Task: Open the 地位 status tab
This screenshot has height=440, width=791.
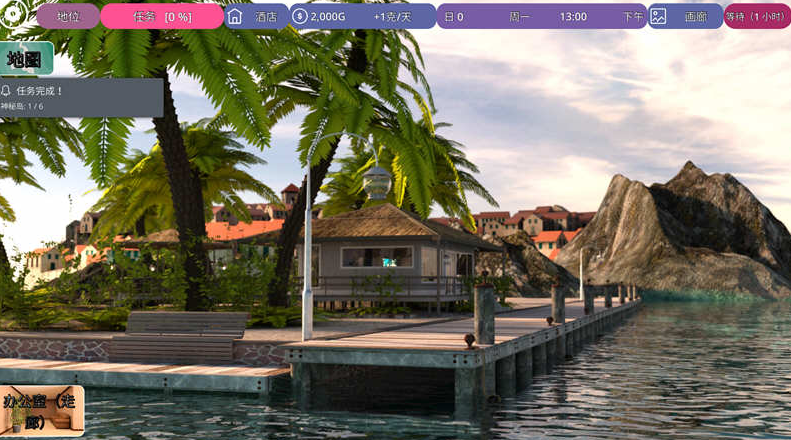Action: [68, 16]
